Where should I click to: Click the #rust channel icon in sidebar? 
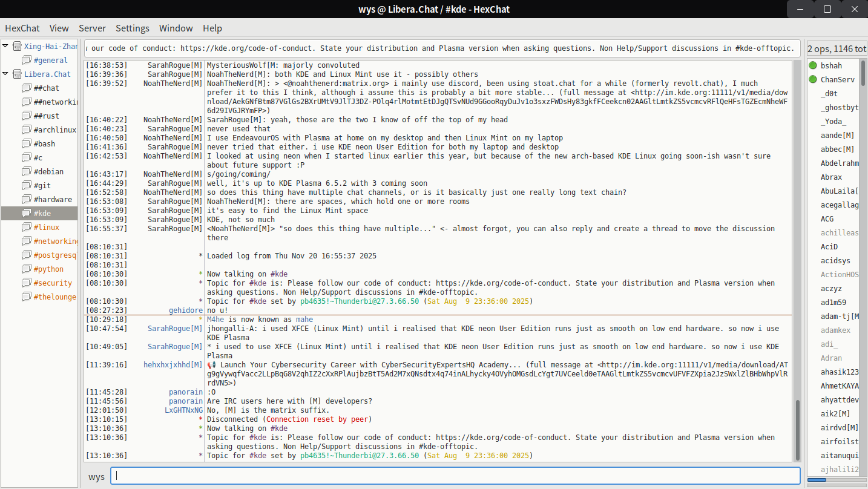26,116
